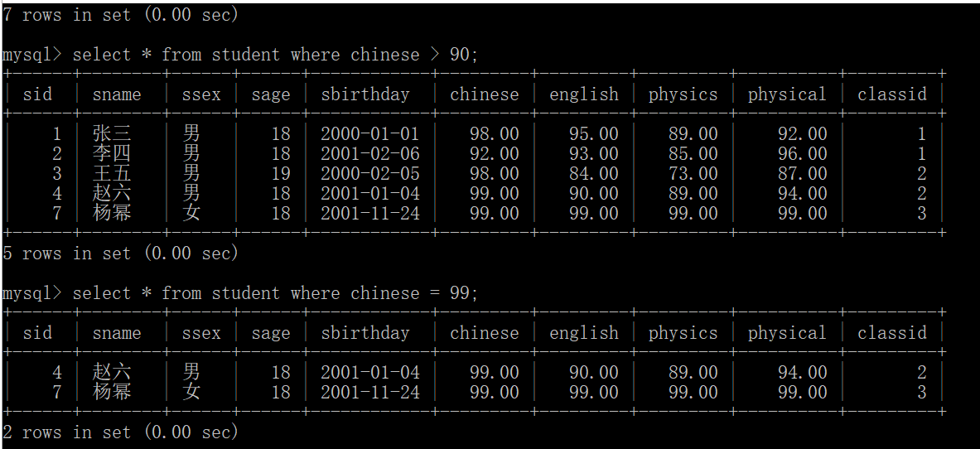
Task: Select the physical score 96.00
Action: 802,153
